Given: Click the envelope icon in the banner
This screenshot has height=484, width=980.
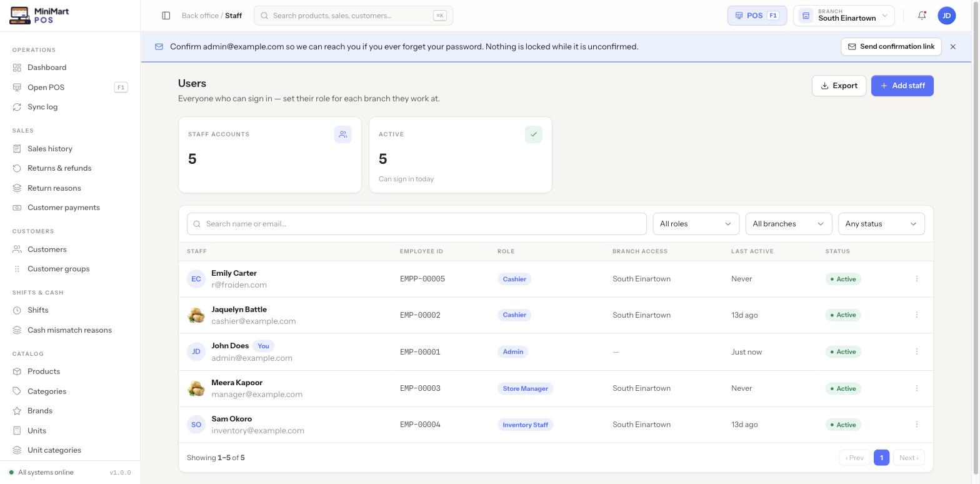Looking at the screenshot, I should (x=159, y=47).
